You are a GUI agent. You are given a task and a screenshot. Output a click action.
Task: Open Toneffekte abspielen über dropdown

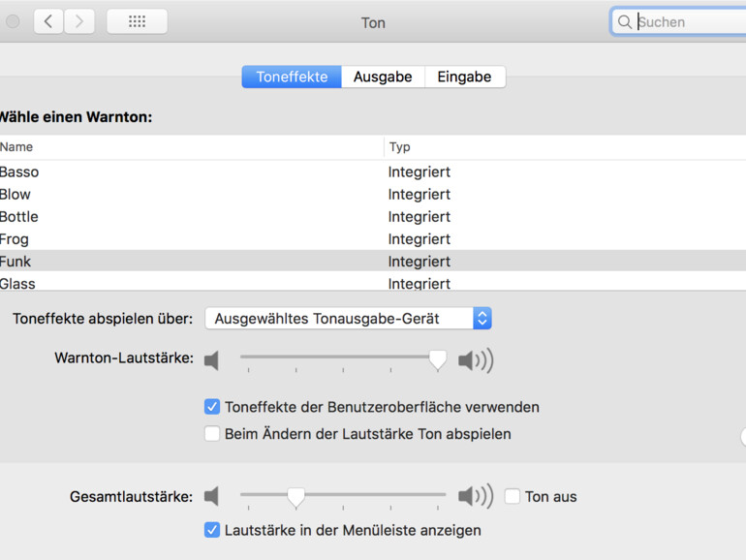pyautogui.click(x=348, y=319)
